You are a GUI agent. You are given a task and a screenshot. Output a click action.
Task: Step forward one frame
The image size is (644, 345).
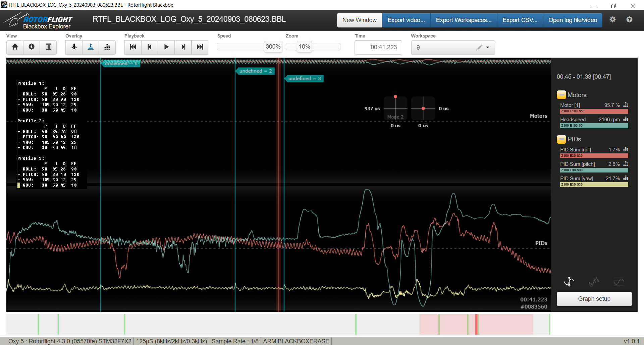tap(183, 47)
